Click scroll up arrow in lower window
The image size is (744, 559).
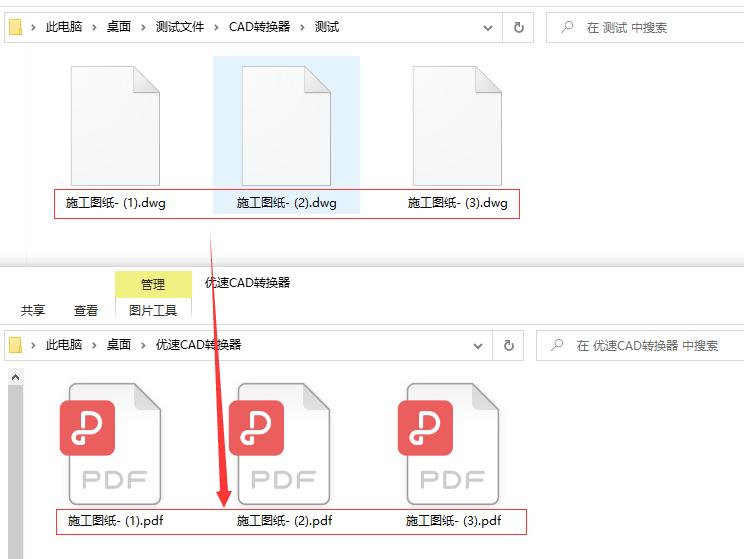(15, 377)
